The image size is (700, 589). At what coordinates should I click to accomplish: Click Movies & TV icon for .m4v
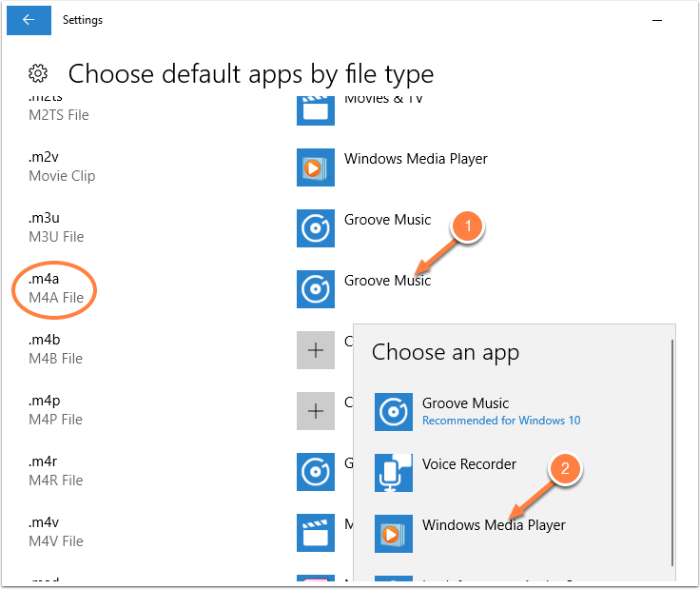tap(316, 533)
